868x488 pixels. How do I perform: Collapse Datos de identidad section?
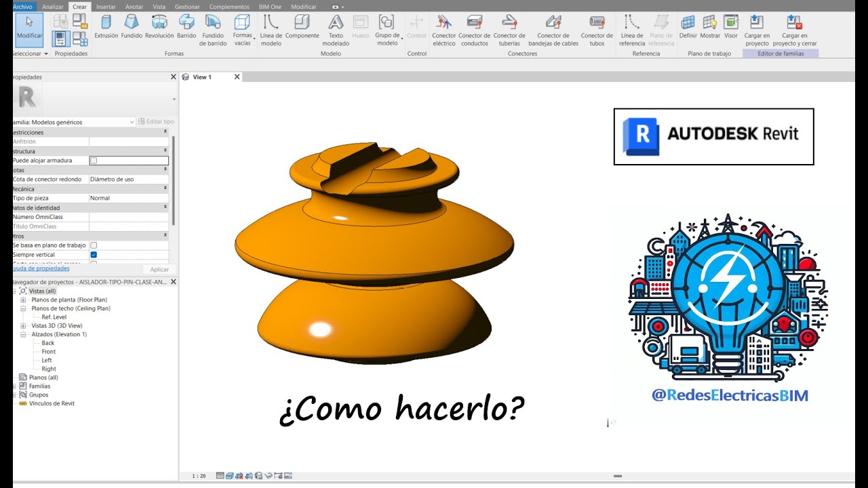tap(165, 207)
